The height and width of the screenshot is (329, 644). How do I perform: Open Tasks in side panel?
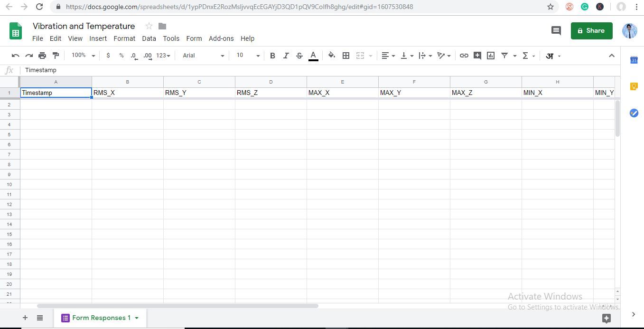pyautogui.click(x=634, y=113)
